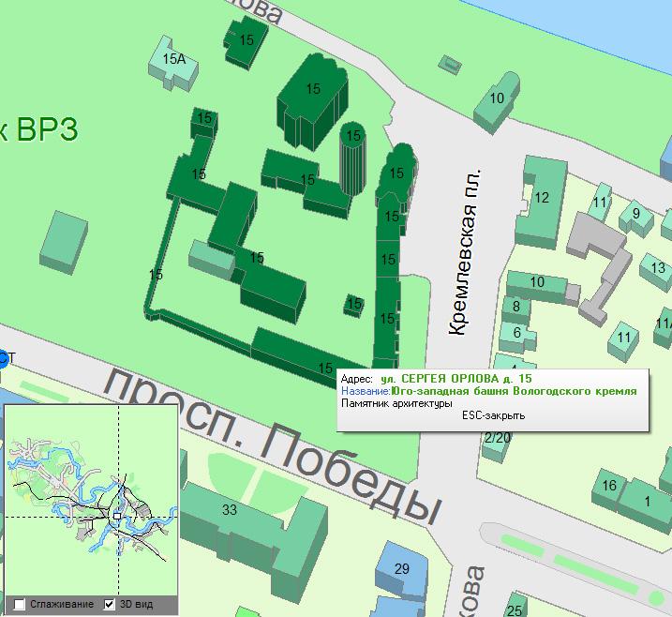Image resolution: width=672 pixels, height=617 pixels.
Task: Click the Кремлевская пл. street label
Action: (466, 254)
